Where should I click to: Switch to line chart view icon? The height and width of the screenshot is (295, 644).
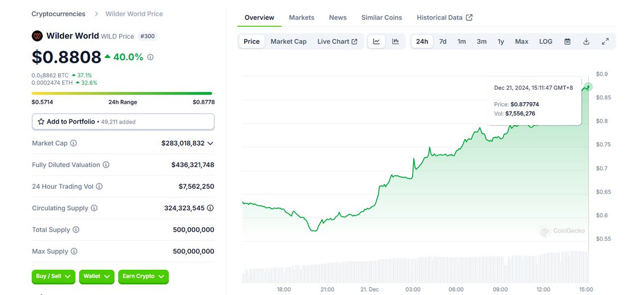[x=376, y=41]
